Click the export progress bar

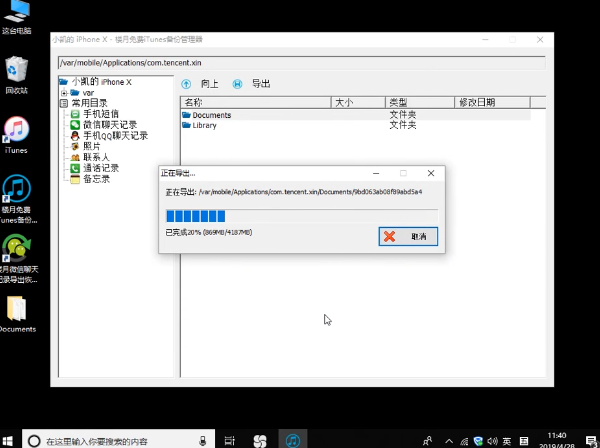click(x=302, y=216)
